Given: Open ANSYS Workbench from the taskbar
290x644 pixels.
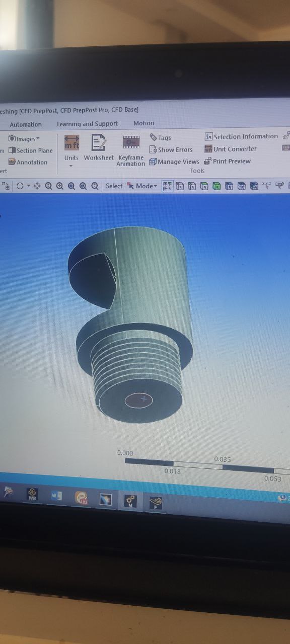Looking at the screenshot, I should (32, 495).
